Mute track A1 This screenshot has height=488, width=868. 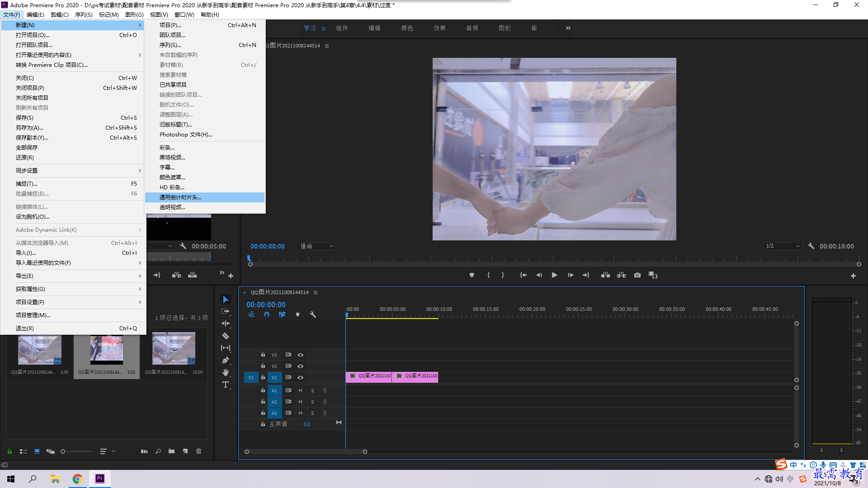point(300,390)
